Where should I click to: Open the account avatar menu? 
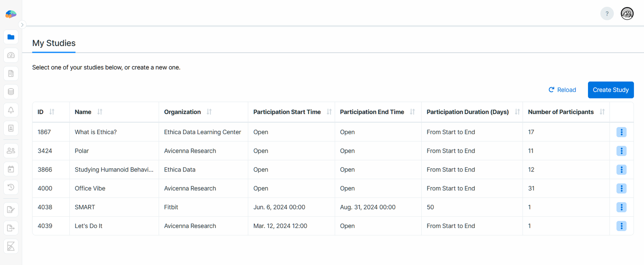coord(627,13)
